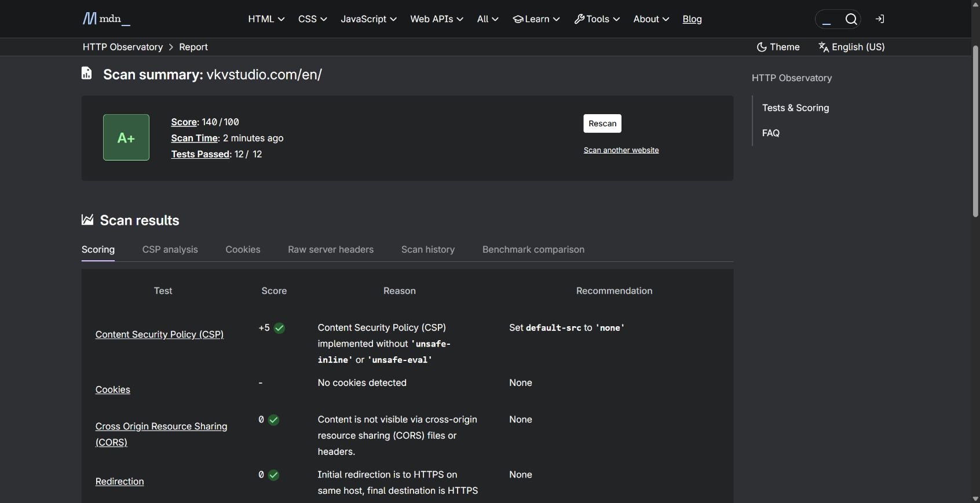Open Cross Origin Resource Sharing (CORS) link
Viewport: 980px width, 503px height.
[x=161, y=435]
